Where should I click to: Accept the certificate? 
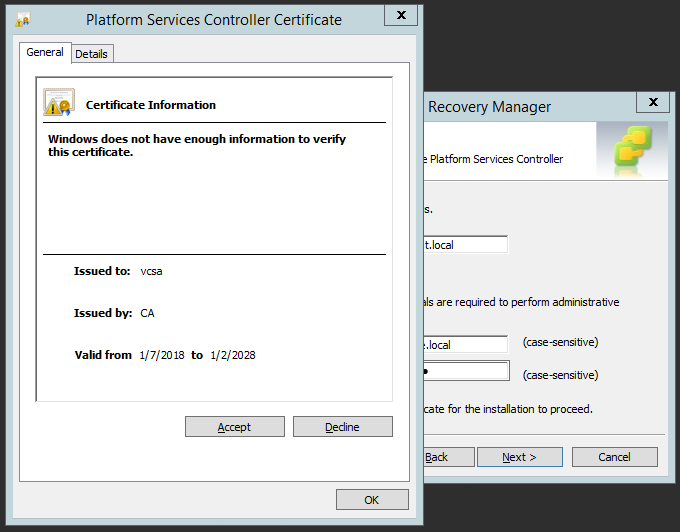point(234,427)
